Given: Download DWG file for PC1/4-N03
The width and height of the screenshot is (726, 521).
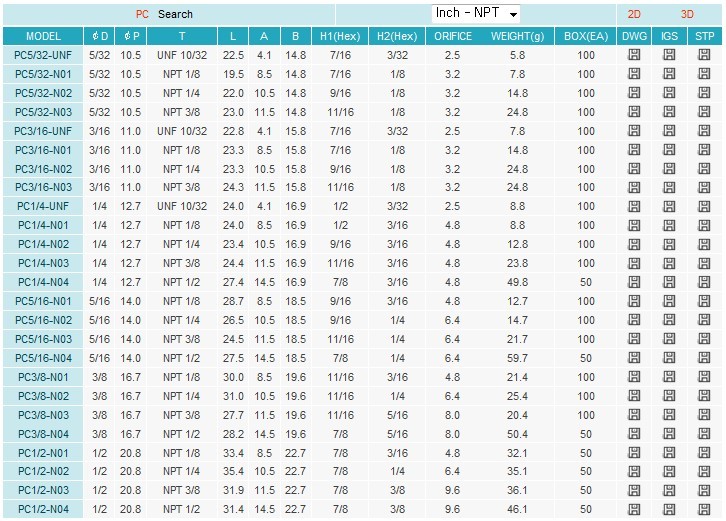Looking at the screenshot, I should click(634, 263).
